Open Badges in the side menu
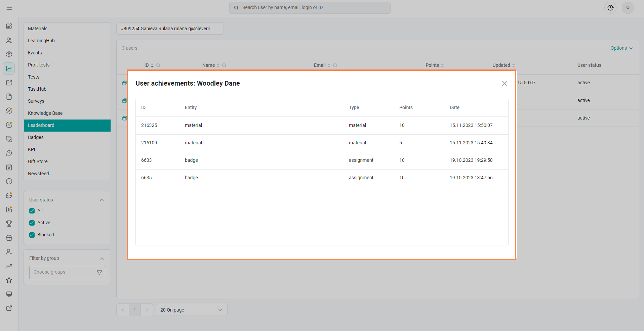 click(67, 137)
